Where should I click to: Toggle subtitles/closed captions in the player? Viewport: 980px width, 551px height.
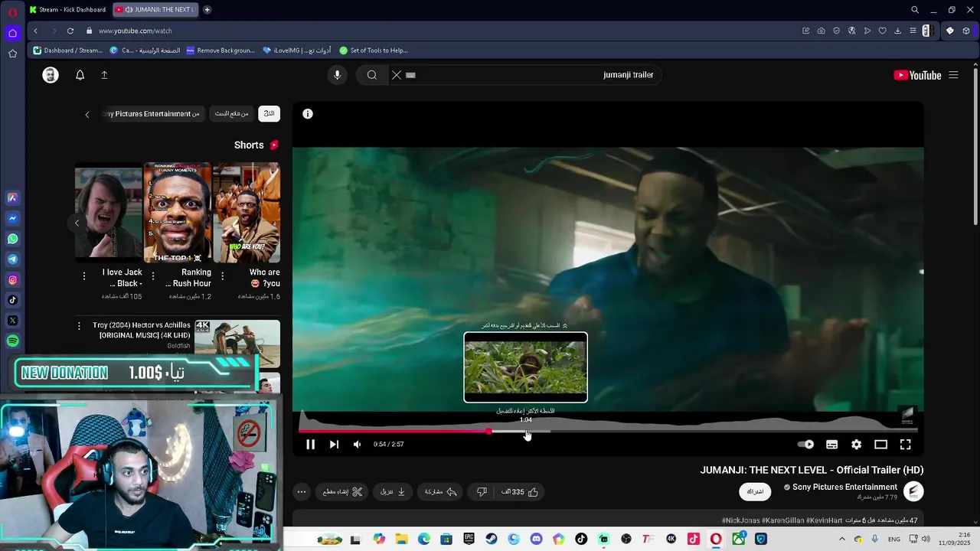831,445
